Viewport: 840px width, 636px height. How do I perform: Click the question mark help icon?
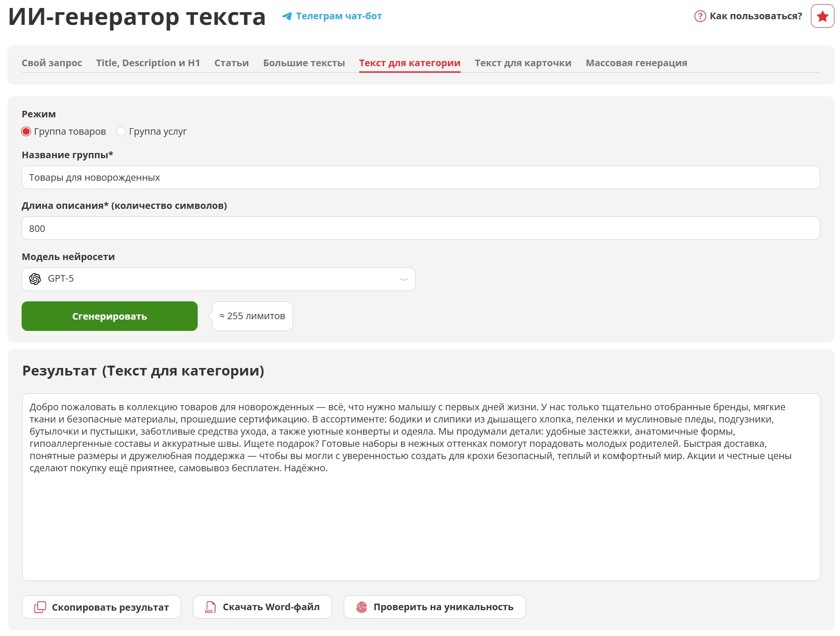[700, 16]
